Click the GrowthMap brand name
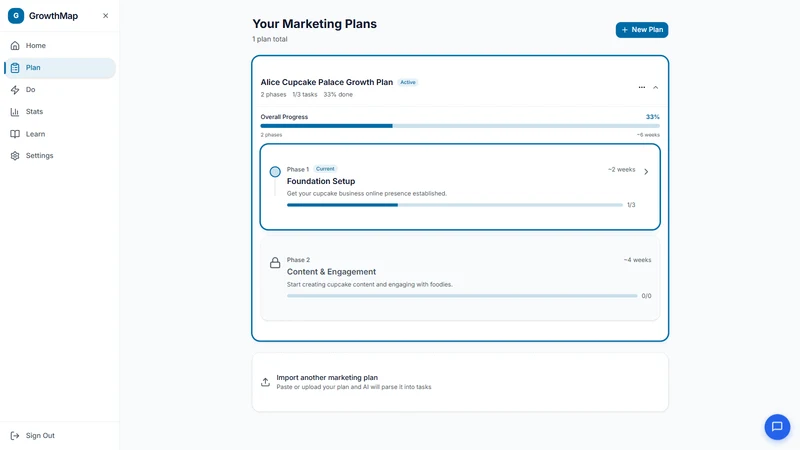This screenshot has width=800, height=450. (54, 16)
